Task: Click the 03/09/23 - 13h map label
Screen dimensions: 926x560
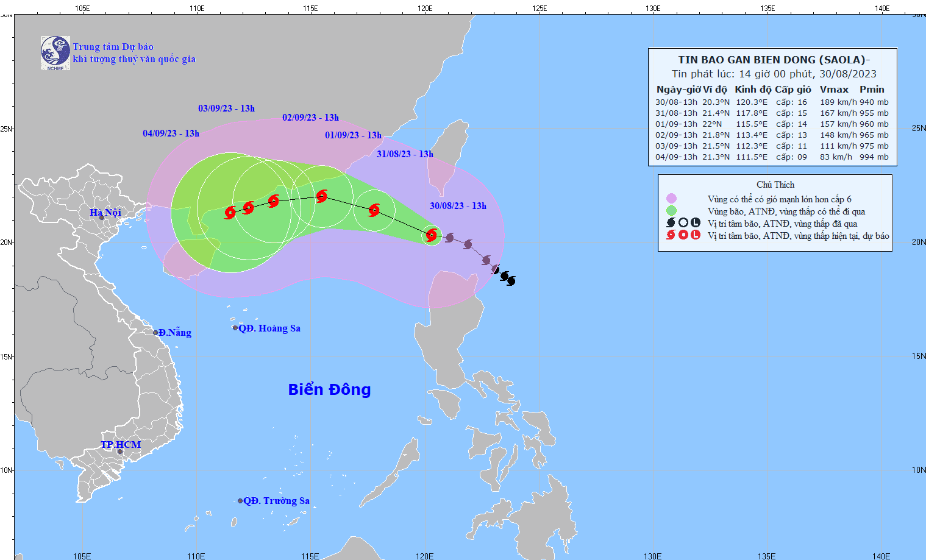Action: pos(226,108)
